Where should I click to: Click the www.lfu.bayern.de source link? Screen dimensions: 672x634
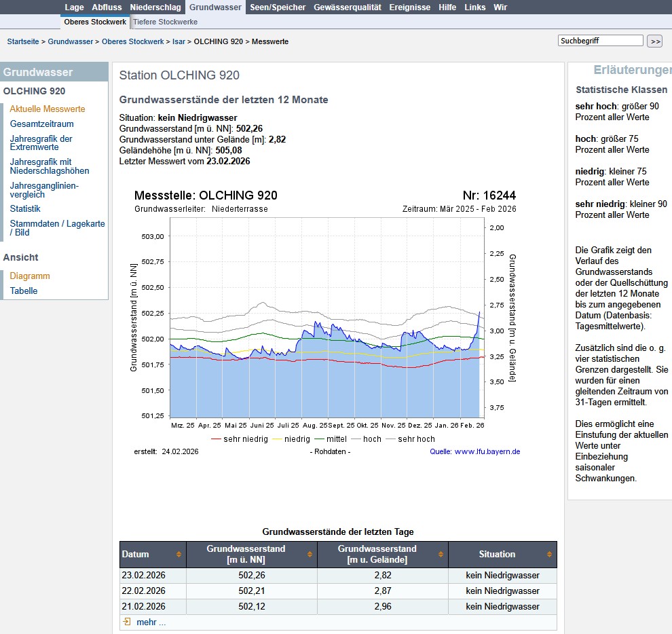coord(487,451)
